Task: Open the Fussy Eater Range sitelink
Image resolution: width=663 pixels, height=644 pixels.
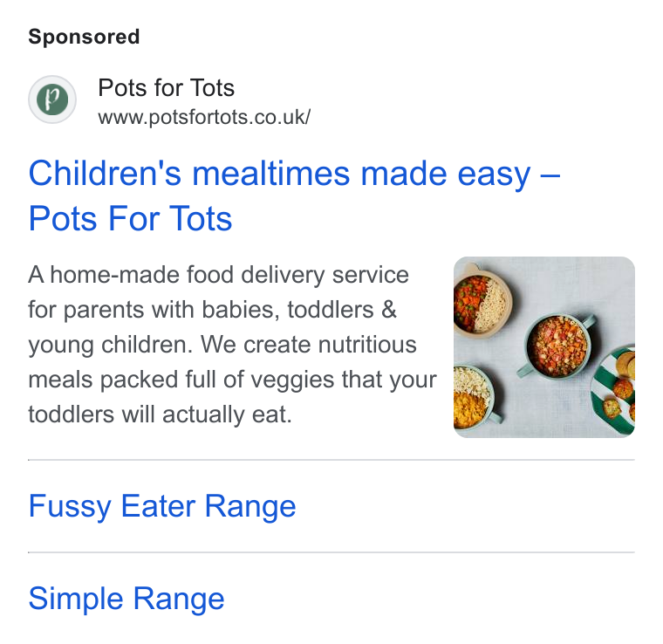Action: [x=162, y=506]
